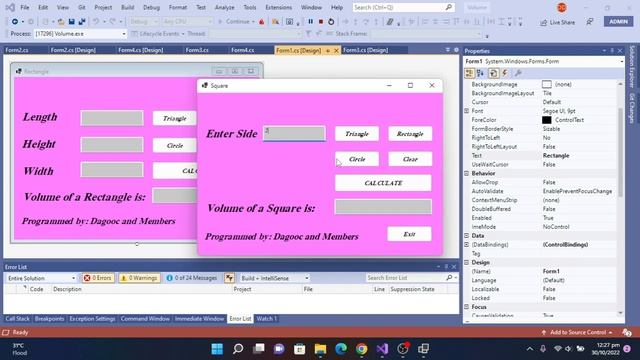640x360 pixels.
Task: Toggle the 0 Errors filter
Action: pos(98,278)
